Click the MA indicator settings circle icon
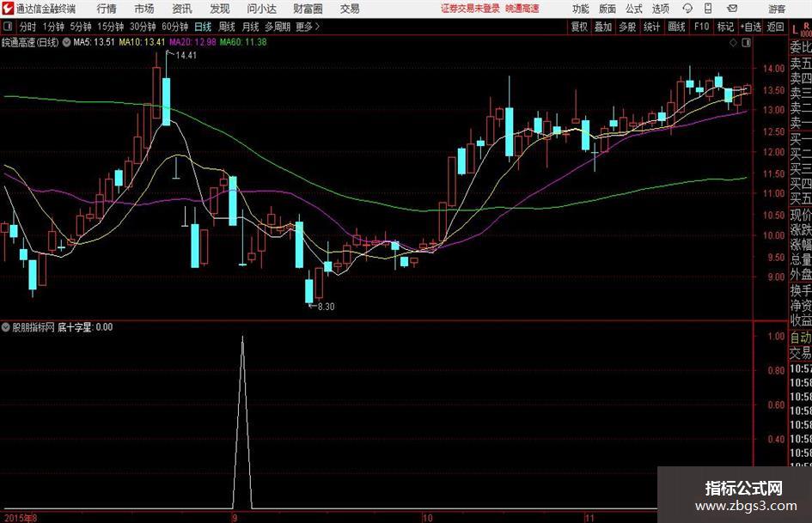812x523 pixels. point(66,42)
